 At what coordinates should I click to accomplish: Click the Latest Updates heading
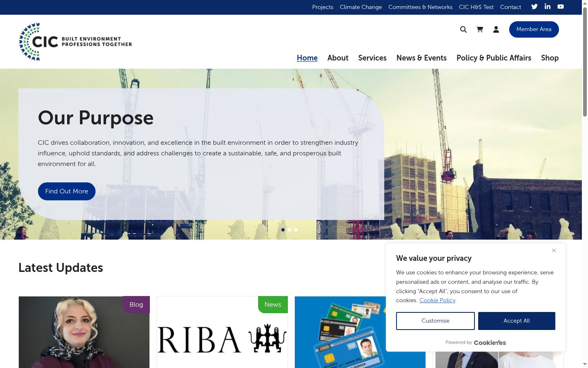pyautogui.click(x=61, y=268)
